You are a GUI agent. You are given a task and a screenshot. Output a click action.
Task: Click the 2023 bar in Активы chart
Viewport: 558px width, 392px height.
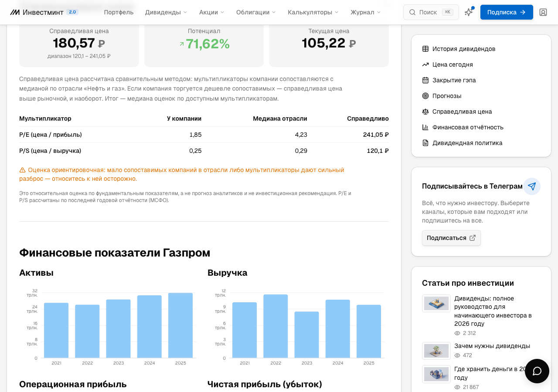tap(118, 329)
